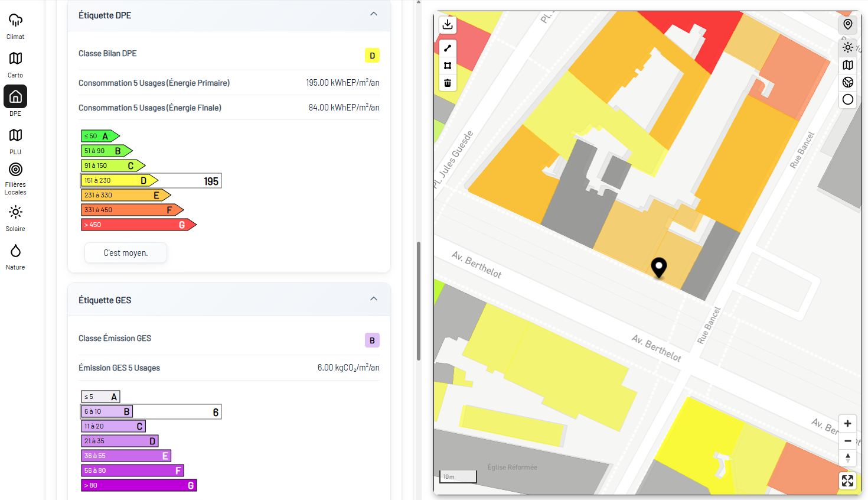The height and width of the screenshot is (500, 868).
Task: Click the '36 à 55 E' GES bar
Action: tap(126, 456)
